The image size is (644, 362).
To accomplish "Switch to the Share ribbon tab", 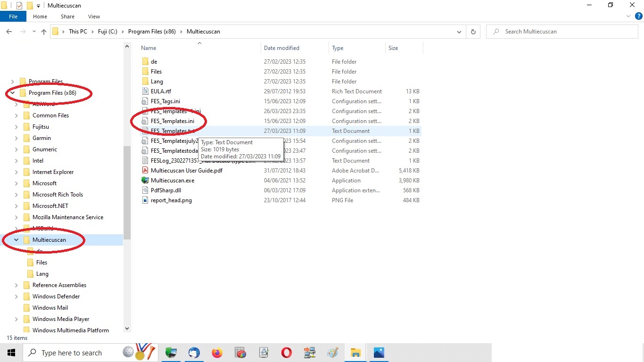I will point(67,16).
